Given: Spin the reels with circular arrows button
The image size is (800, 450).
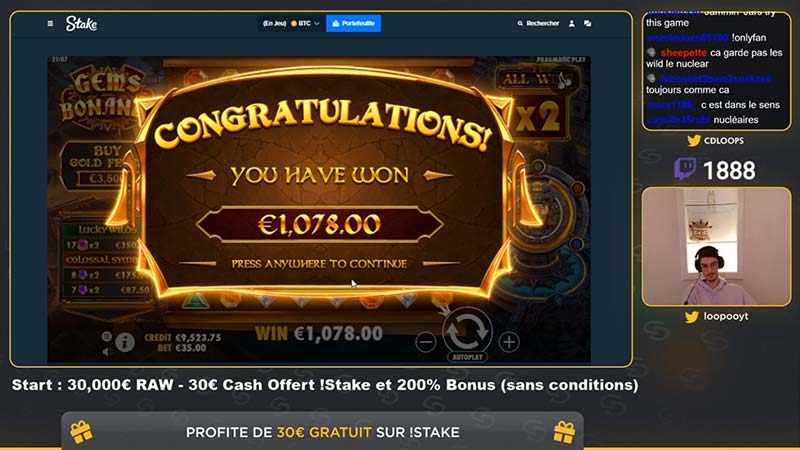Looking at the screenshot, I should click(467, 331).
